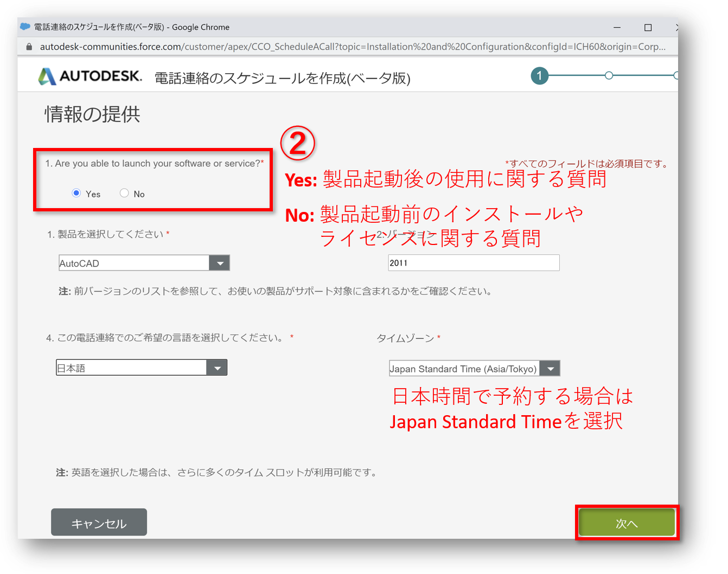Click step 2 marker in progress indicator
Image resolution: width=728 pixels, height=574 pixels.
(x=609, y=75)
